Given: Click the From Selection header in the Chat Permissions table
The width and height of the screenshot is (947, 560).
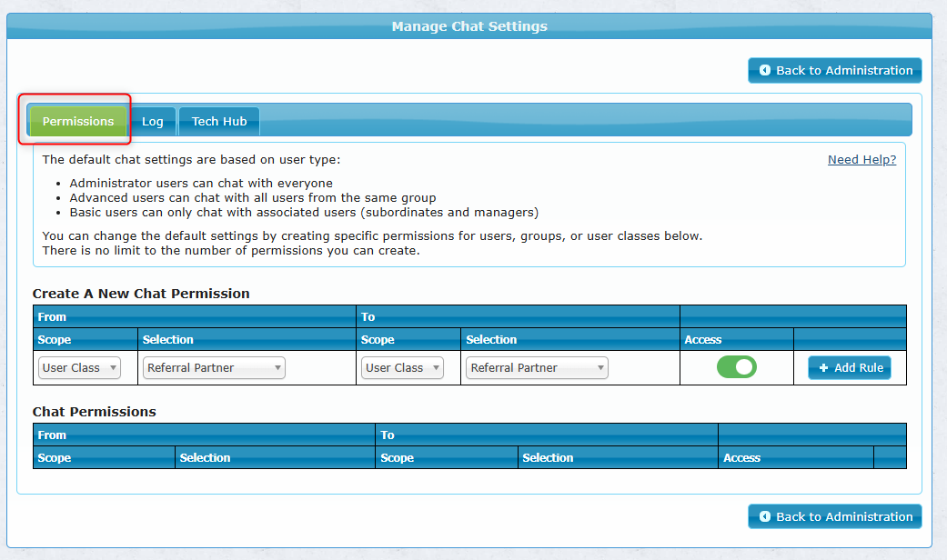Looking at the screenshot, I should coord(206,458).
